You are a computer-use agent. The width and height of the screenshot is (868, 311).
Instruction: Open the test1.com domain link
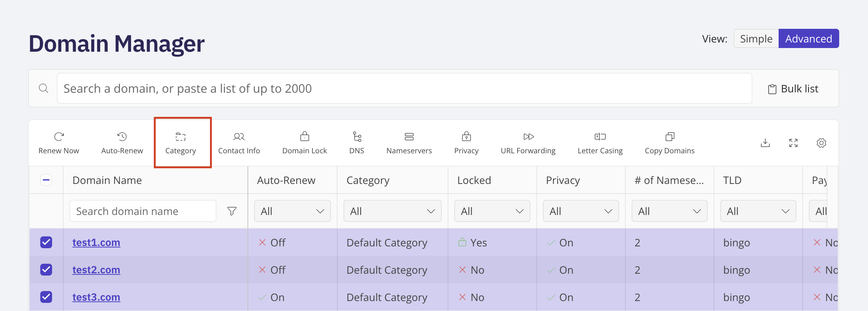click(96, 243)
